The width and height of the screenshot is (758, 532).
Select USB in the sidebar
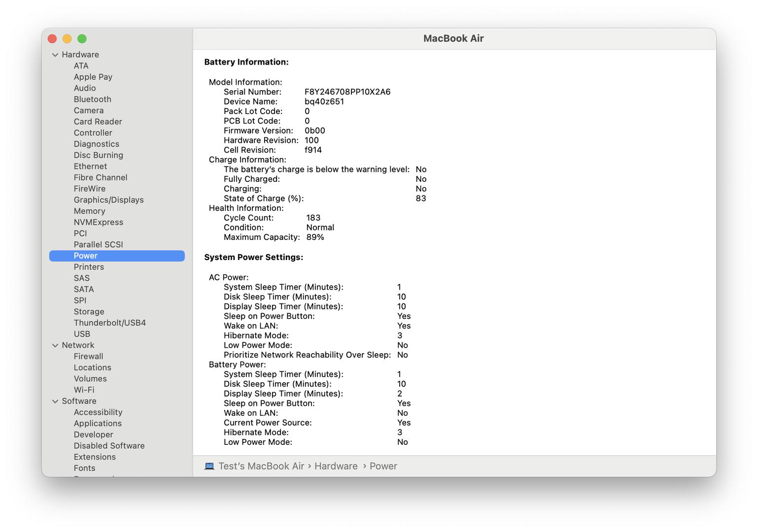82,334
